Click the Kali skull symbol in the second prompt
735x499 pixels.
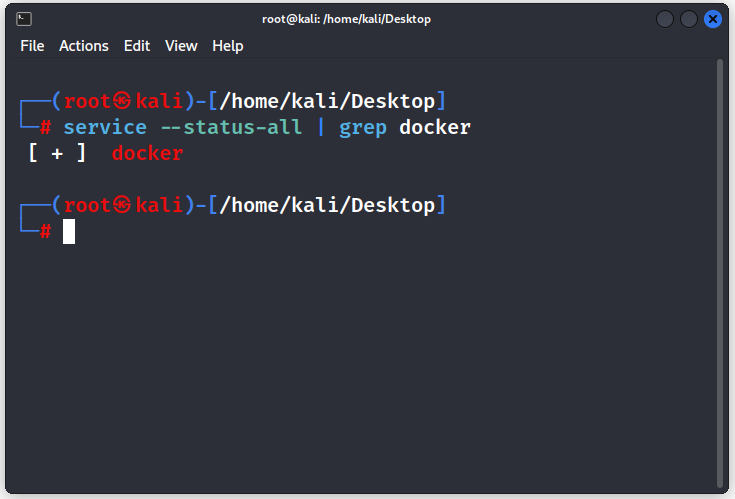(122, 205)
